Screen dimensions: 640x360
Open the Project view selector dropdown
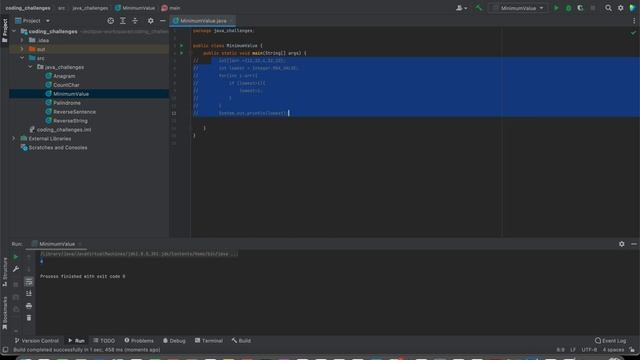click(x=33, y=20)
